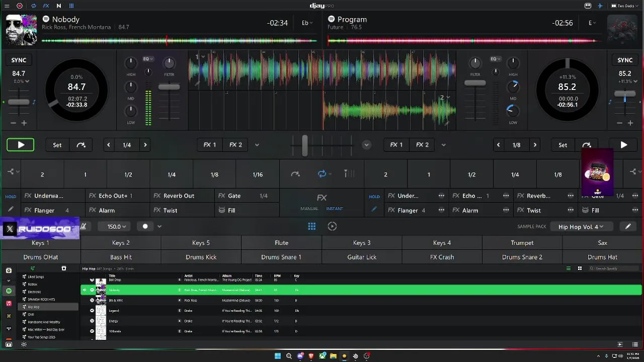This screenshot has height=362, width=644.
Task: Toggle waveform view icon near Two Decks
Action: pos(600,6)
